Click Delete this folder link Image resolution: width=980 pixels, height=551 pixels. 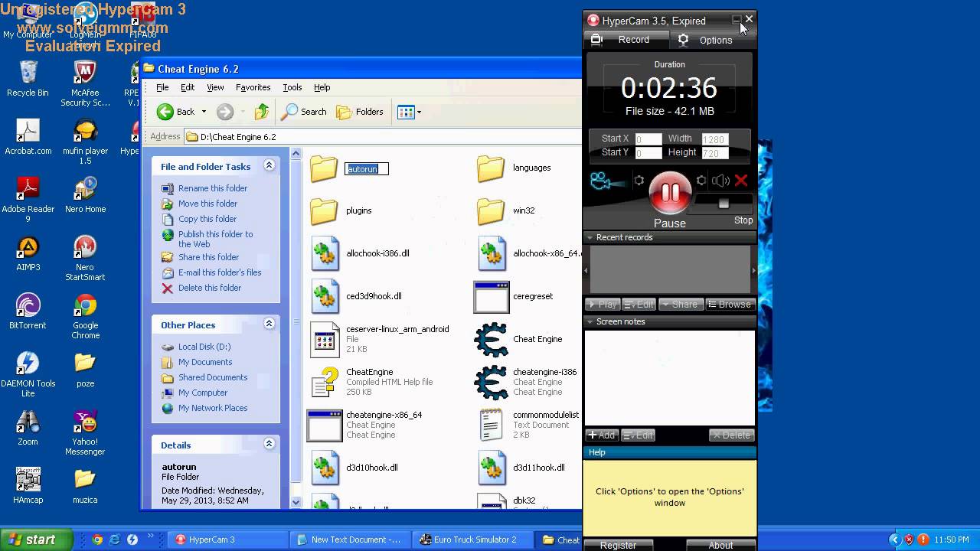[210, 288]
